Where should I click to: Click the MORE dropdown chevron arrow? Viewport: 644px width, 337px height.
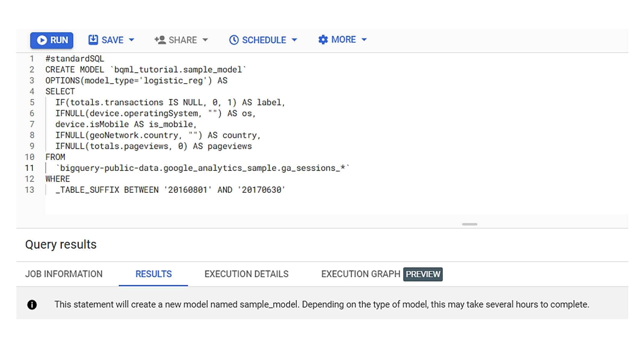tap(364, 40)
